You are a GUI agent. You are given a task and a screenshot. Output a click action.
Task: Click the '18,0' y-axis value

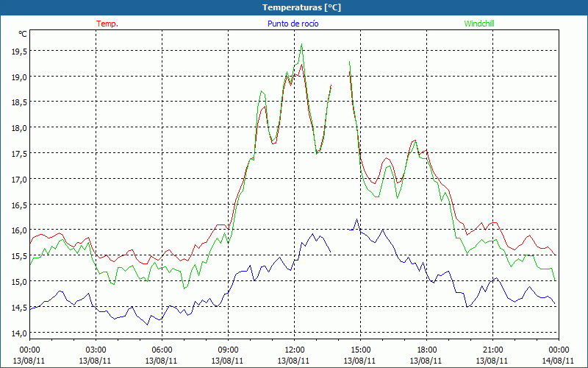click(x=19, y=128)
